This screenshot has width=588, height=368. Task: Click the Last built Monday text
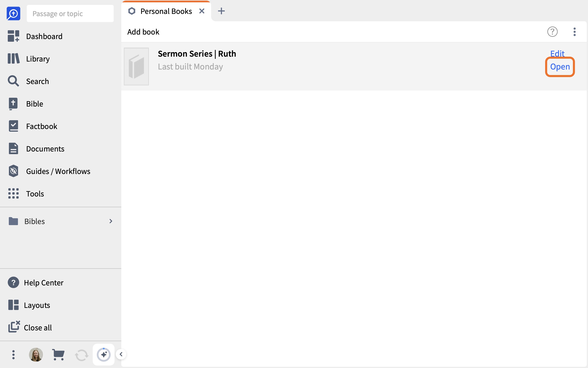[x=190, y=67]
